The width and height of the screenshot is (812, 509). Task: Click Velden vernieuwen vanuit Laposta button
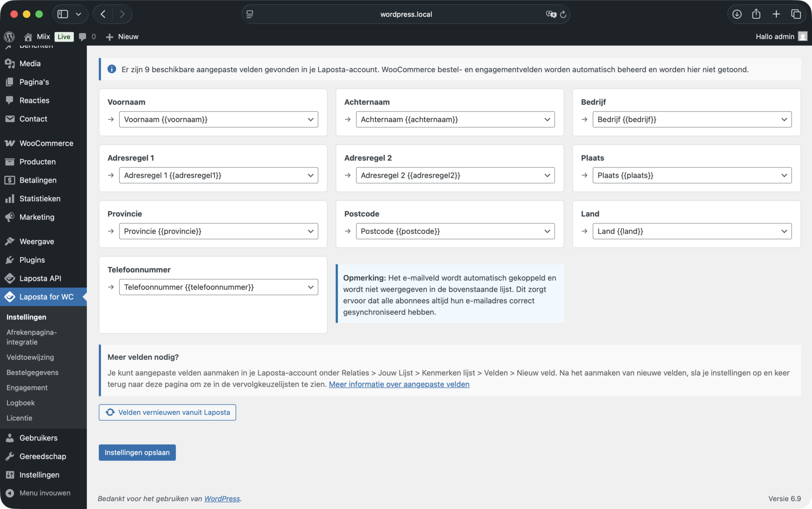click(x=167, y=412)
